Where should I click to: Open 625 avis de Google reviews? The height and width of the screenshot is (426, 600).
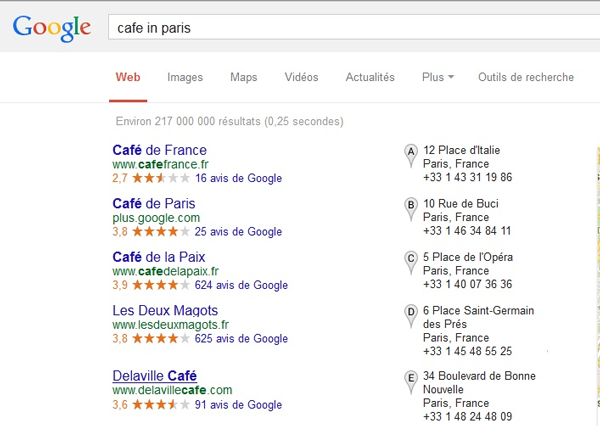241,339
